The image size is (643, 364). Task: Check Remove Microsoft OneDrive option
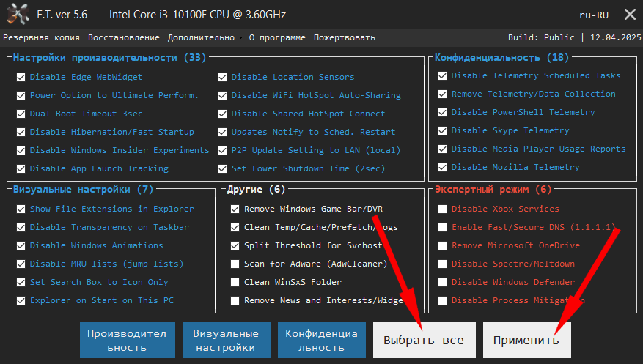442,245
